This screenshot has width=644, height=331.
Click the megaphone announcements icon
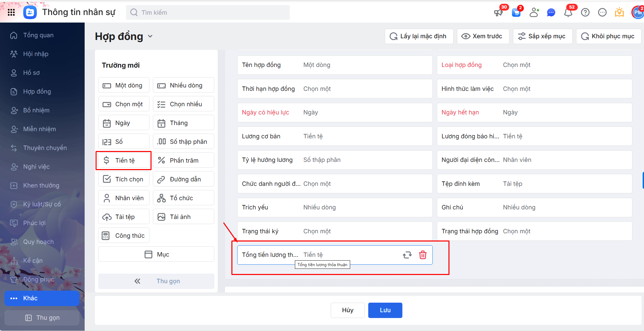click(x=498, y=13)
